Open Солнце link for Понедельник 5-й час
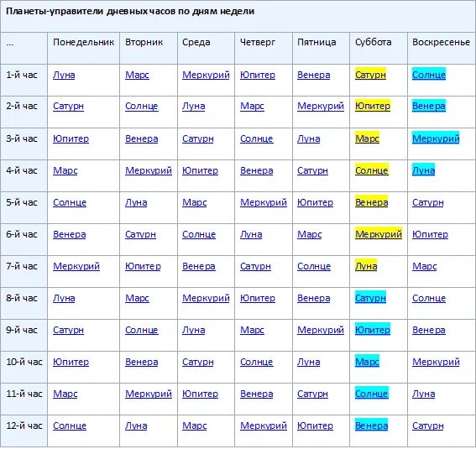 click(x=70, y=202)
